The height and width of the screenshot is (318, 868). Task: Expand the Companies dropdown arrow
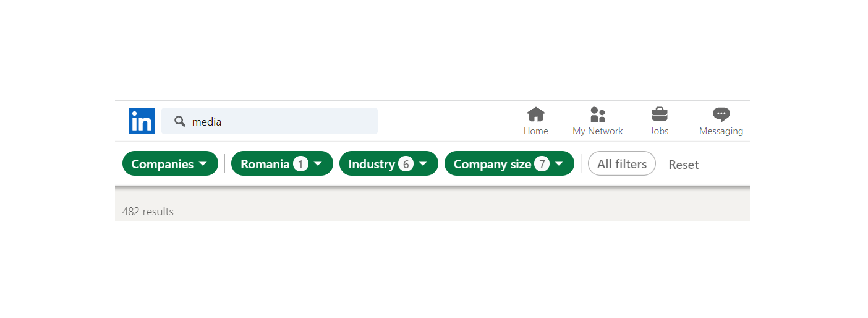pyautogui.click(x=203, y=164)
